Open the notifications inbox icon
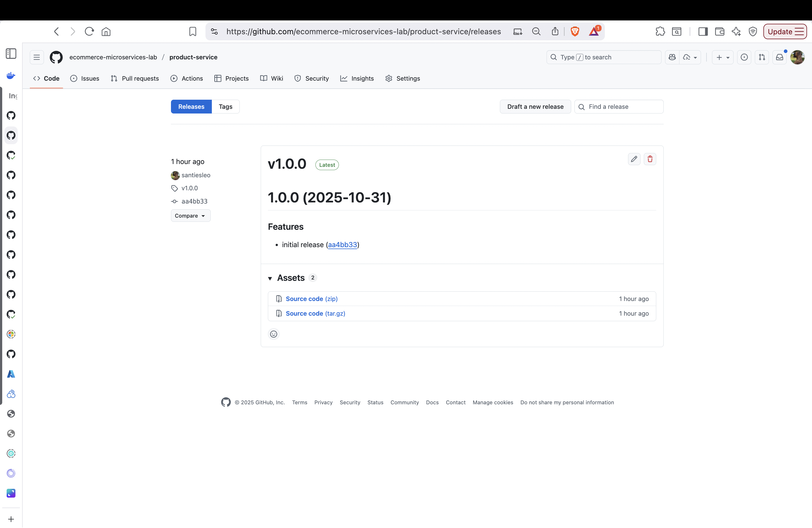 [x=780, y=57]
